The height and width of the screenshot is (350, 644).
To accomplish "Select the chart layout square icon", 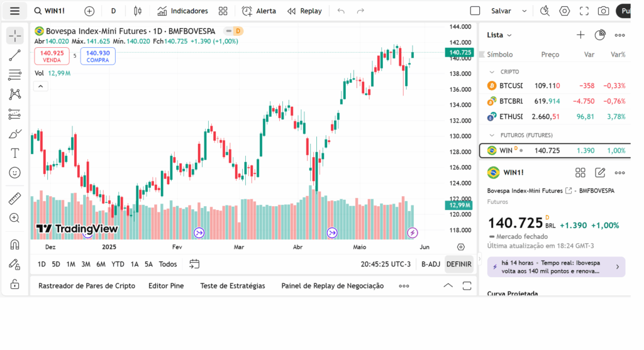I will pyautogui.click(x=475, y=11).
